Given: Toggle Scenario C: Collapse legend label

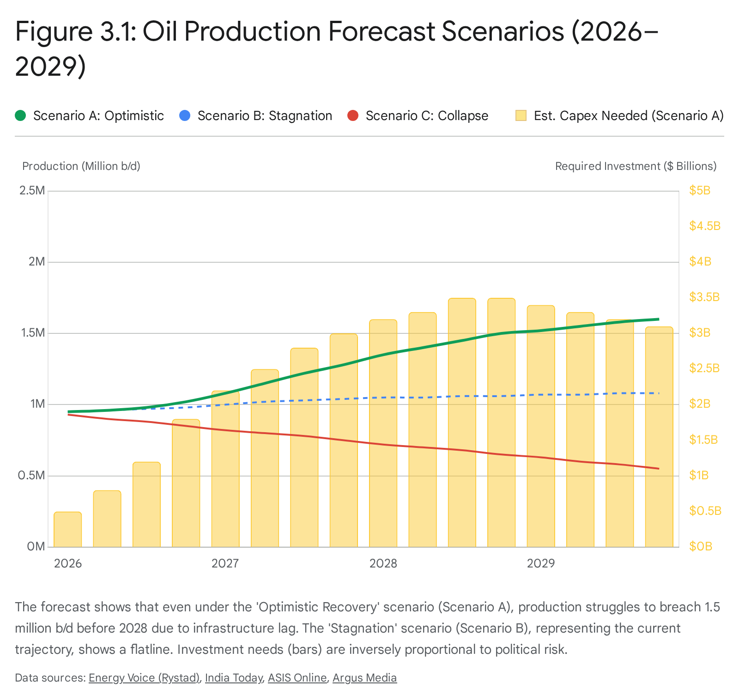Looking at the screenshot, I should [427, 115].
